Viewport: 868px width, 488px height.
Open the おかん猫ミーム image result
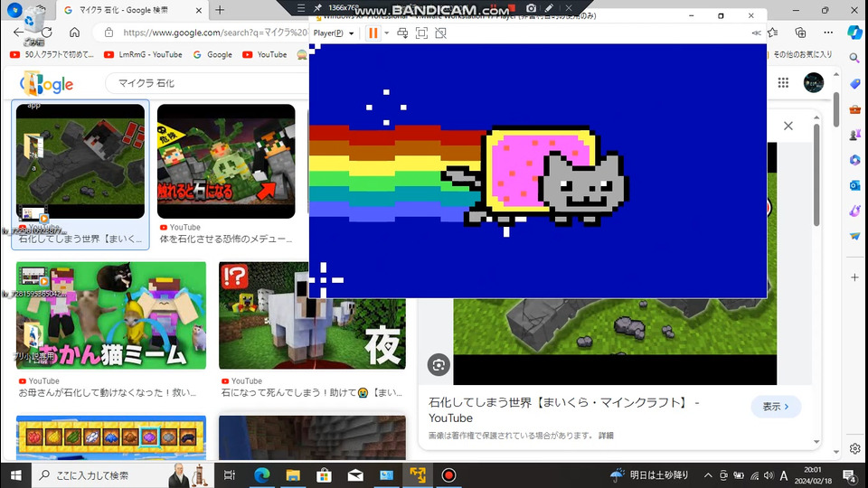110,315
